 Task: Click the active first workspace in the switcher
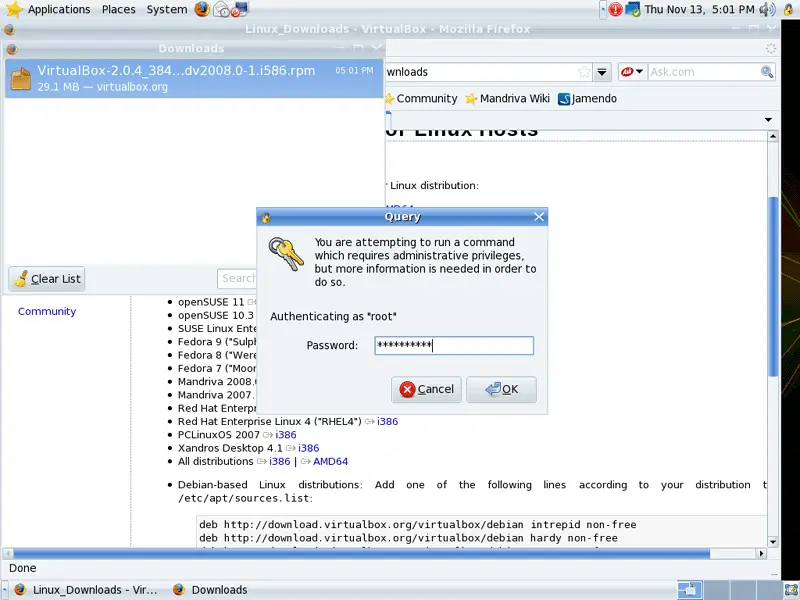pyautogui.click(x=690, y=590)
